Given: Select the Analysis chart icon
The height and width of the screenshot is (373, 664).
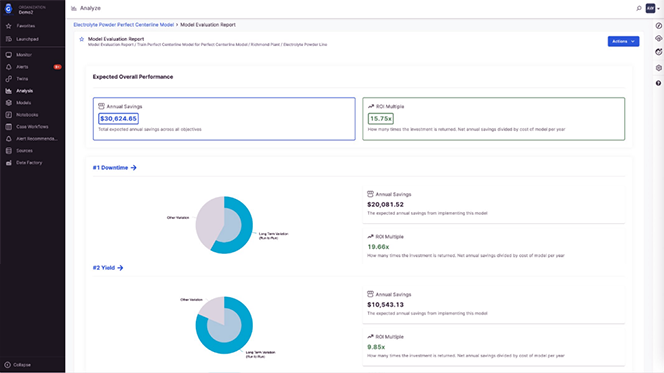Looking at the screenshot, I should 8,91.
